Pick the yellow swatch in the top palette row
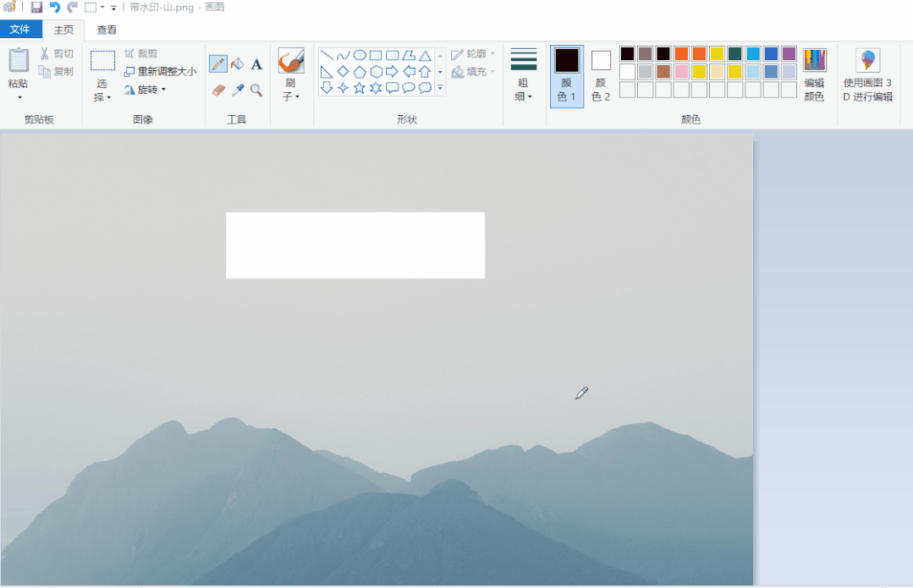 [717, 54]
